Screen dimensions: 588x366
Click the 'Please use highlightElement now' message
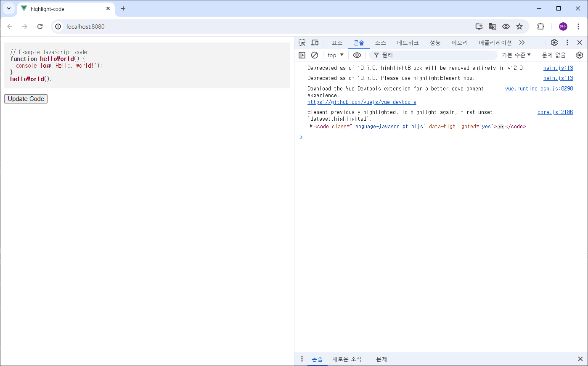pos(391,78)
